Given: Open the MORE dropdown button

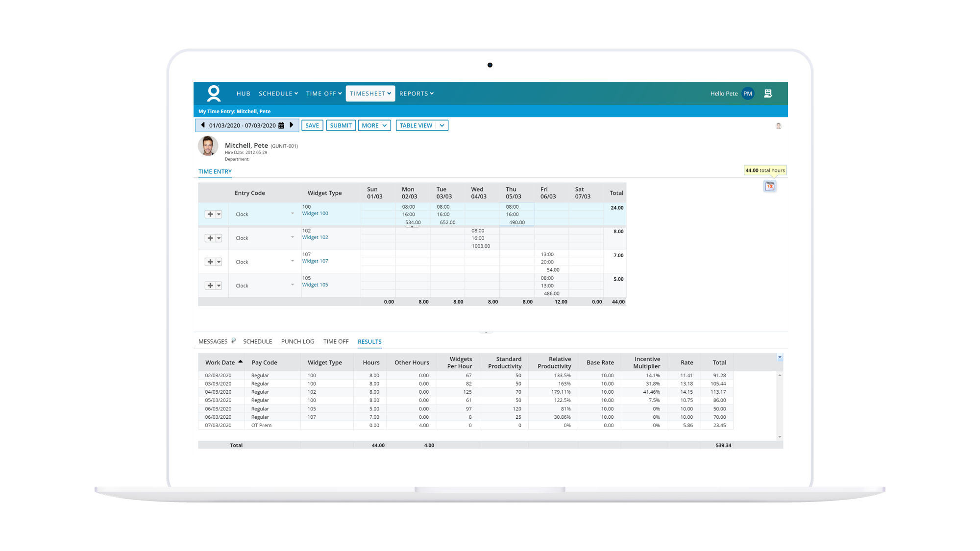Looking at the screenshot, I should pos(374,126).
